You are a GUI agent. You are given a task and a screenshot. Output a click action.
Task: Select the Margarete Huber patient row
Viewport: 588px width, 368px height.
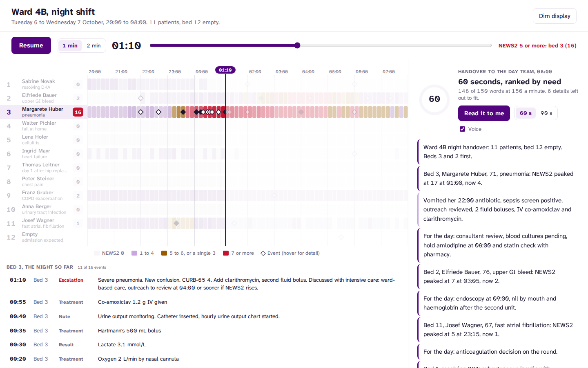point(44,112)
